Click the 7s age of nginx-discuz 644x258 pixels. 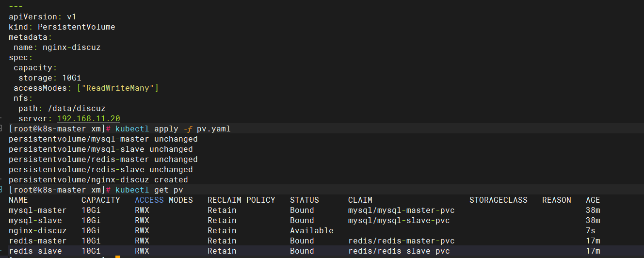pyautogui.click(x=591, y=230)
